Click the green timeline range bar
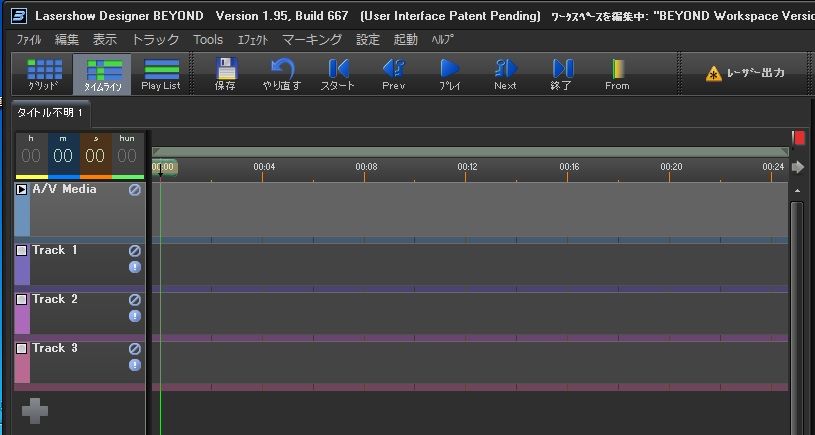This screenshot has height=435, width=815. click(x=470, y=152)
